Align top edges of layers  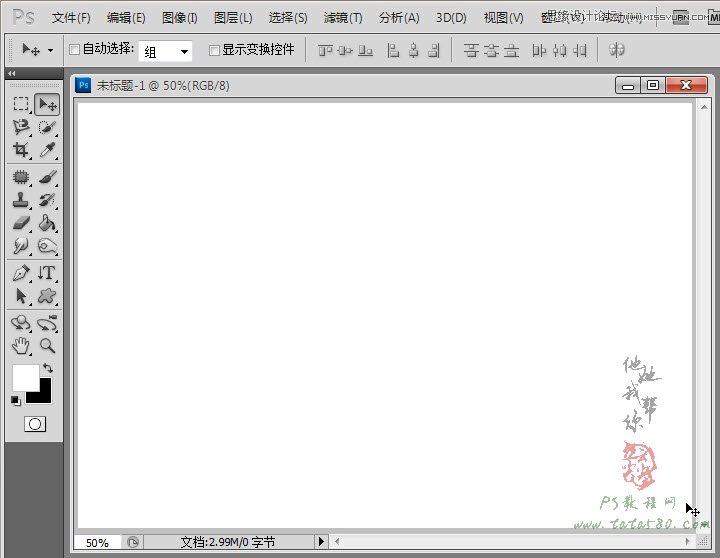[x=325, y=50]
